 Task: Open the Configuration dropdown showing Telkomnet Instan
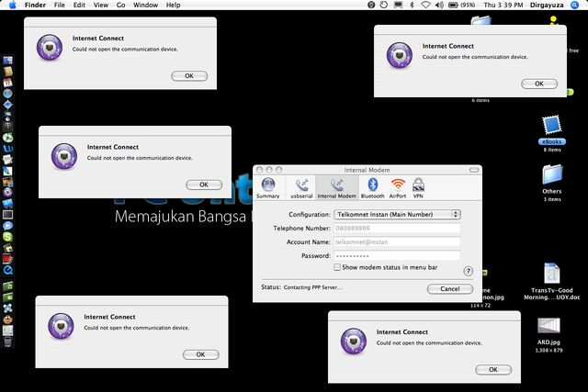click(x=397, y=215)
